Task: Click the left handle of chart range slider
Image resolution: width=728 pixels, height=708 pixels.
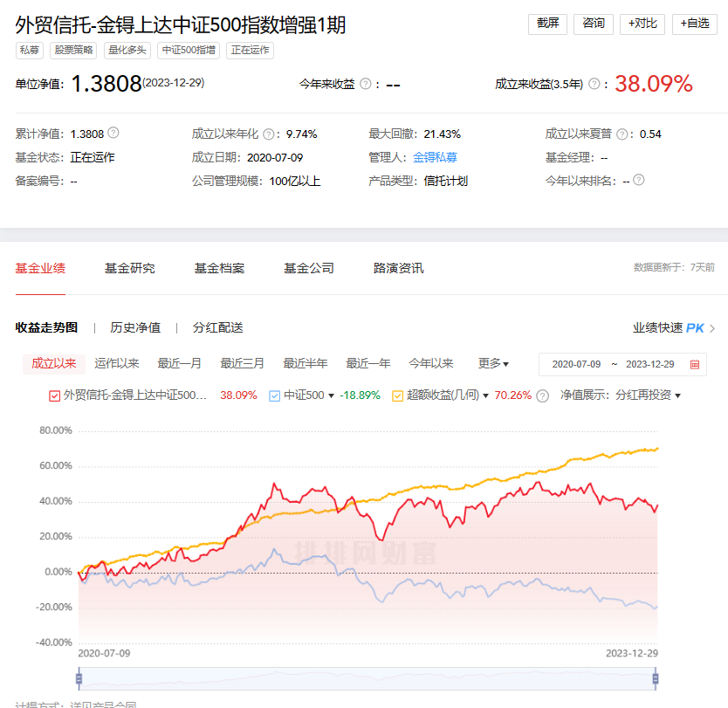Action: click(x=79, y=678)
